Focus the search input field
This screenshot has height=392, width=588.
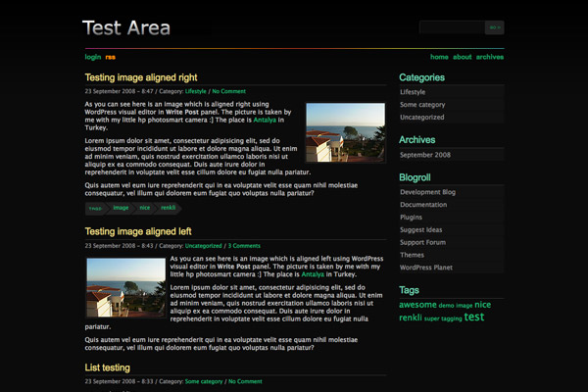(452, 27)
